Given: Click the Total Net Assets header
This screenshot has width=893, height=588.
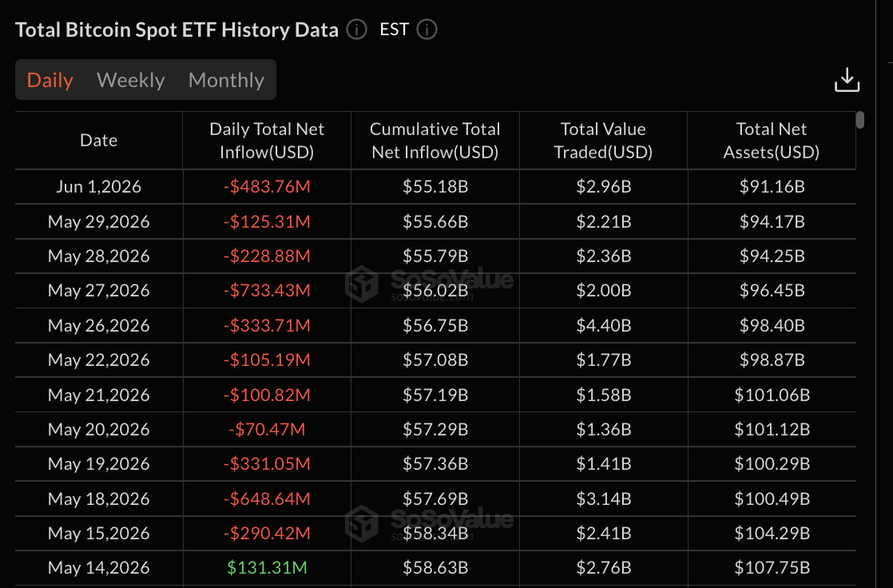Looking at the screenshot, I should point(771,140).
